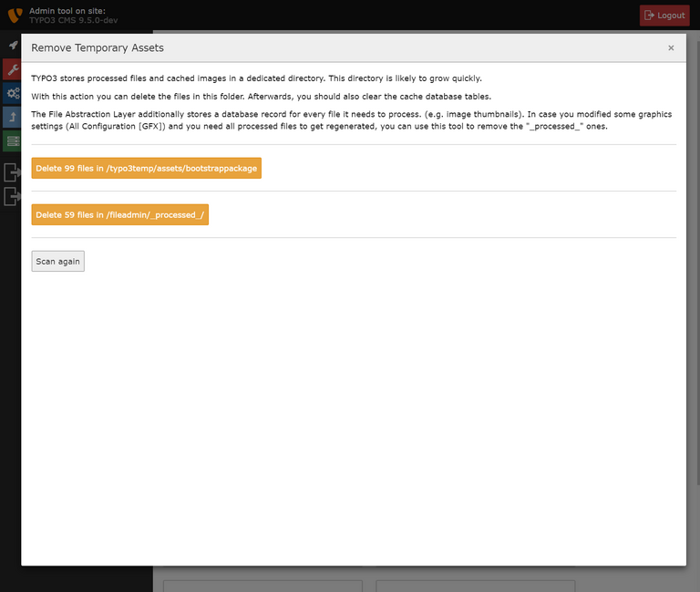700x592 pixels.
Task: Open the gears Settings module icon
Action: 12,93
